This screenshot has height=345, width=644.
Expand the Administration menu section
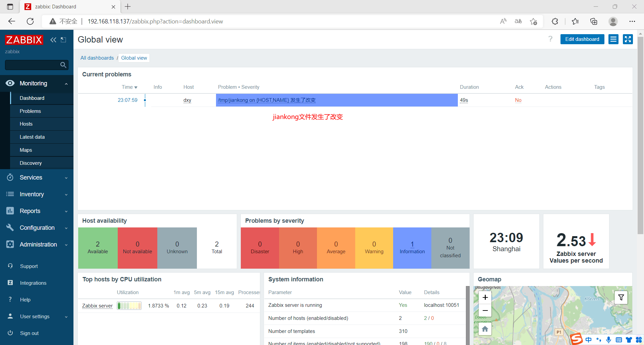click(x=37, y=245)
